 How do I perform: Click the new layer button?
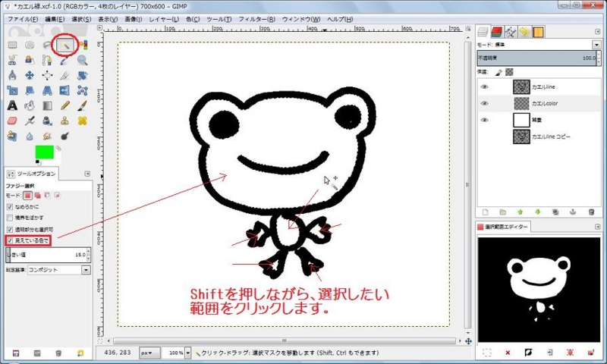click(486, 212)
